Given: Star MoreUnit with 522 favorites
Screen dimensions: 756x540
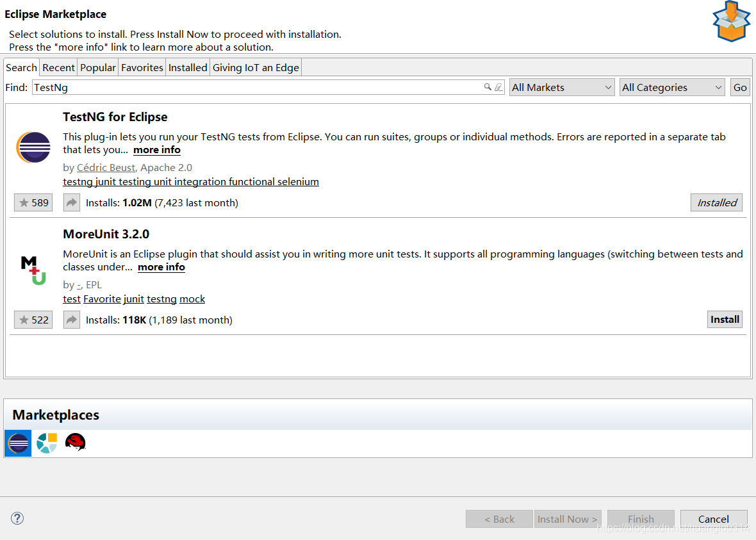Looking at the screenshot, I should tap(33, 320).
